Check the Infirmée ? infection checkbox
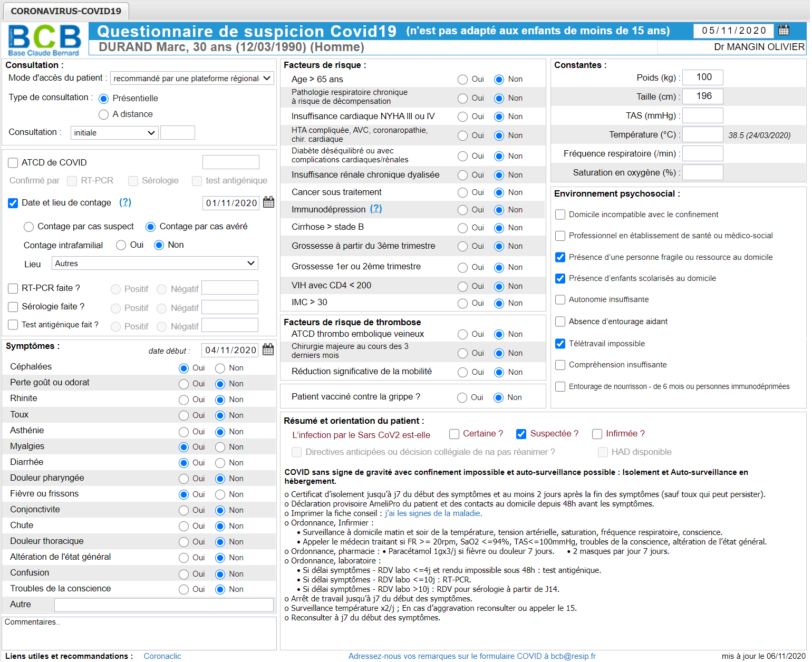Screen dimensions: 812x662 [x=597, y=434]
